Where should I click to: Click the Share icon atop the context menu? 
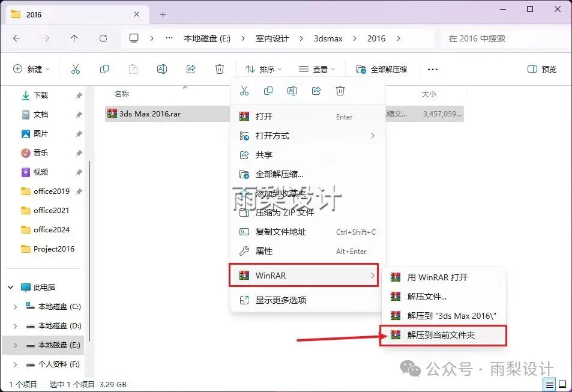click(x=316, y=91)
